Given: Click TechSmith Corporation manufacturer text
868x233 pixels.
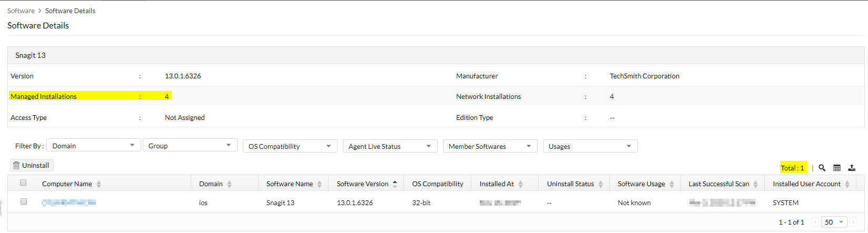Looking at the screenshot, I should tap(645, 76).
